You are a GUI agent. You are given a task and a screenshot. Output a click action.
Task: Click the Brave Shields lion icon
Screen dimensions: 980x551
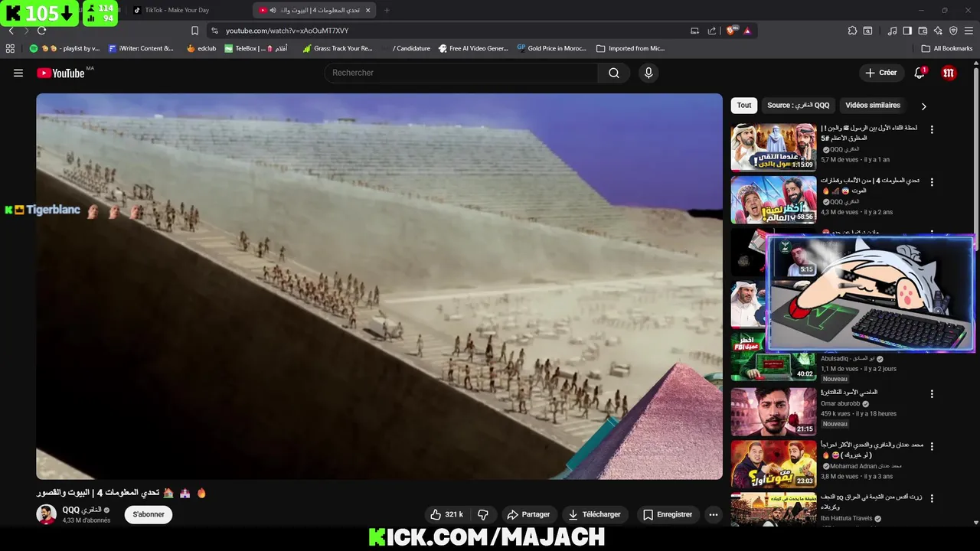(730, 31)
